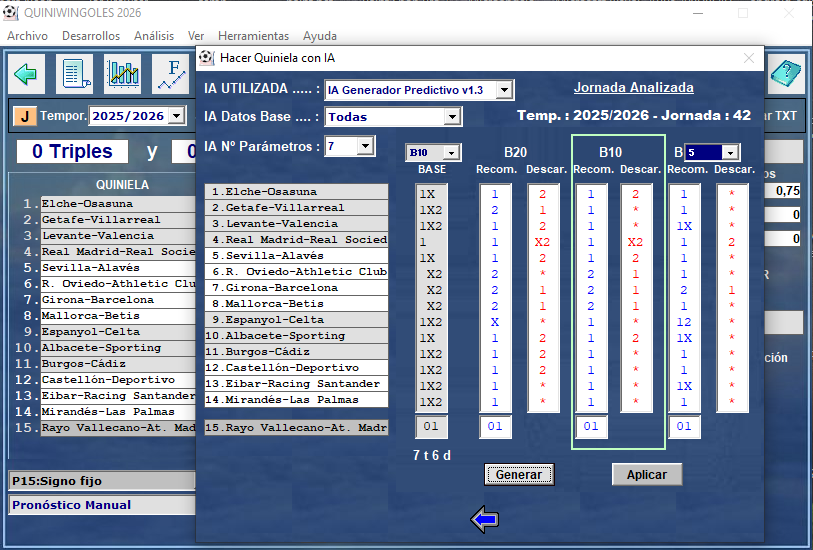Click Elche-Osasuna in the main QUINIELA list
This screenshot has width=813, height=550.
coord(118,204)
